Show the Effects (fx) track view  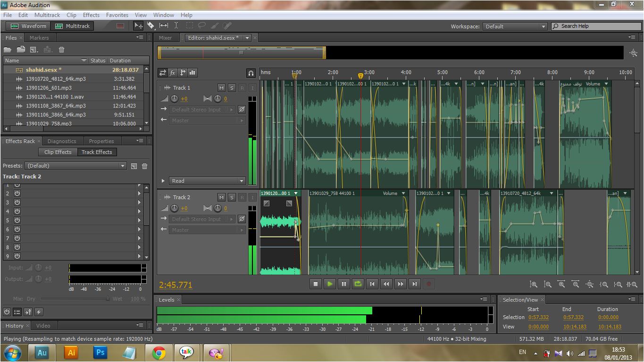173,73
